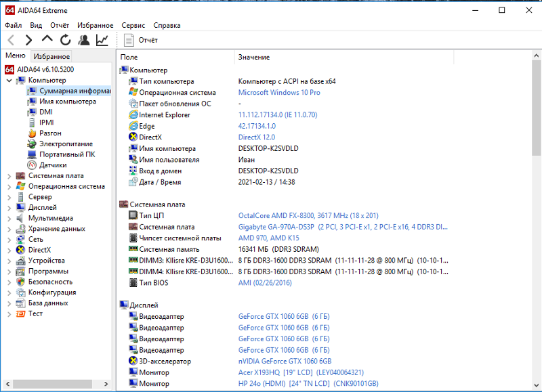Screen dimensions: 542x392
Task: Open the Избранное menu
Action: [x=95, y=25]
